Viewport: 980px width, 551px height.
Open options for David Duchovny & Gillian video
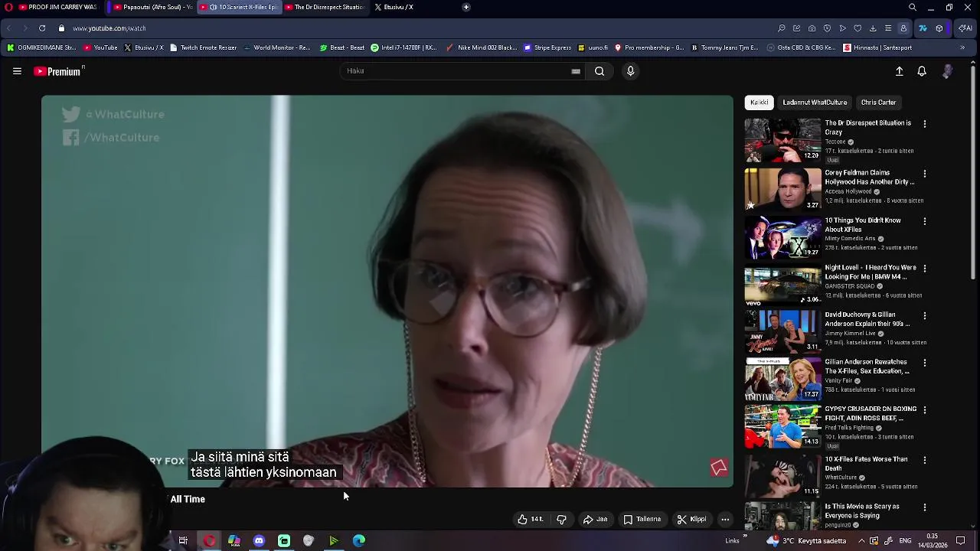coord(924,315)
